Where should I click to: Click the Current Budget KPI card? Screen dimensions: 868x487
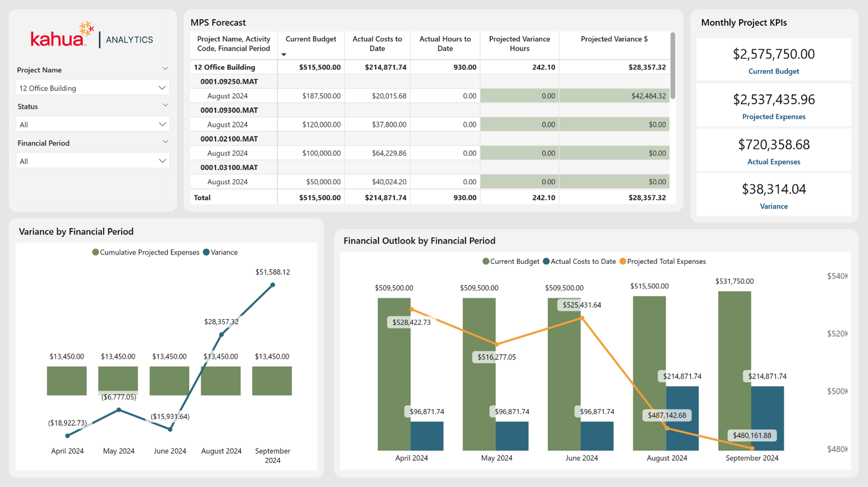point(773,60)
